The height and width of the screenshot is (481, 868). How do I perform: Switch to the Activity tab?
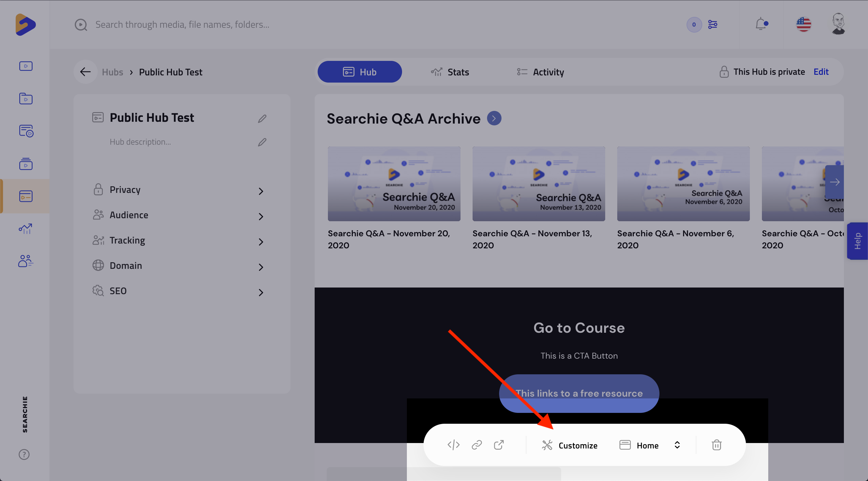tap(540, 72)
